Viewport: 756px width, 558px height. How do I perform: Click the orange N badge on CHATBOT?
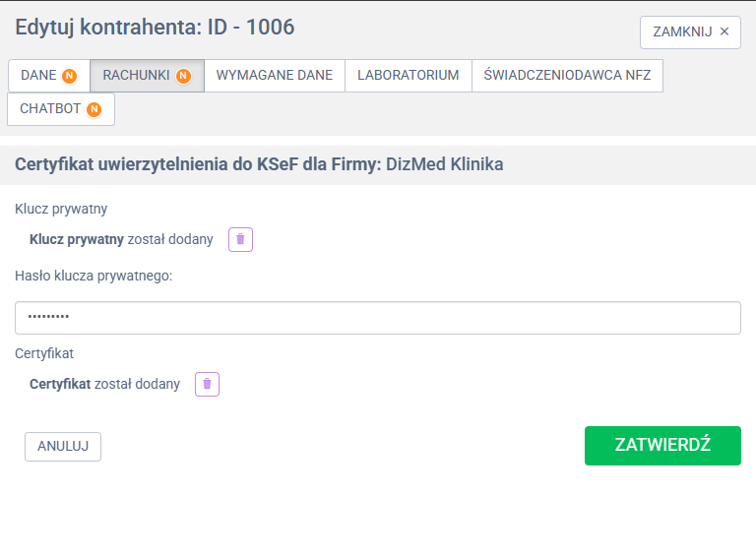(94, 109)
